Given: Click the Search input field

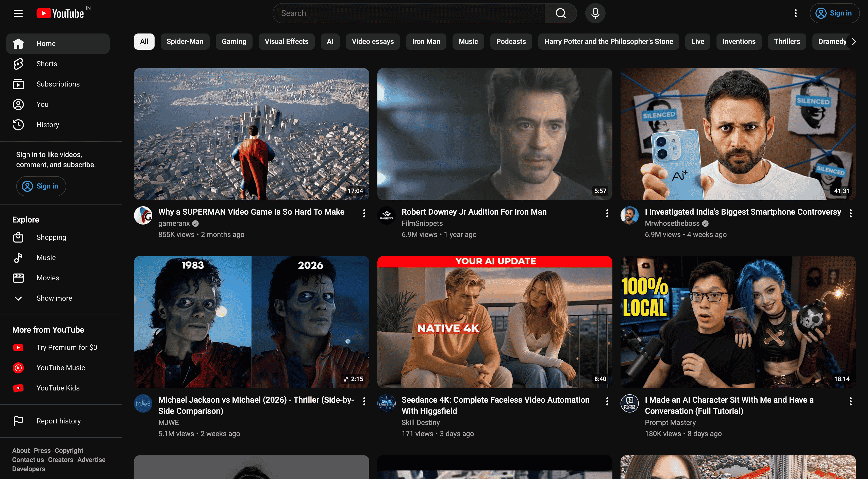Looking at the screenshot, I should [409, 13].
